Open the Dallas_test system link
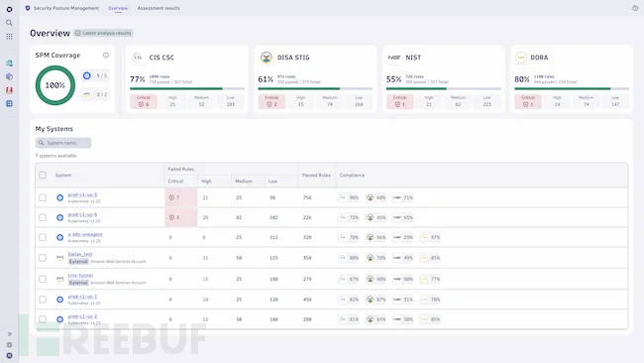The height and width of the screenshot is (363, 644). click(x=80, y=254)
